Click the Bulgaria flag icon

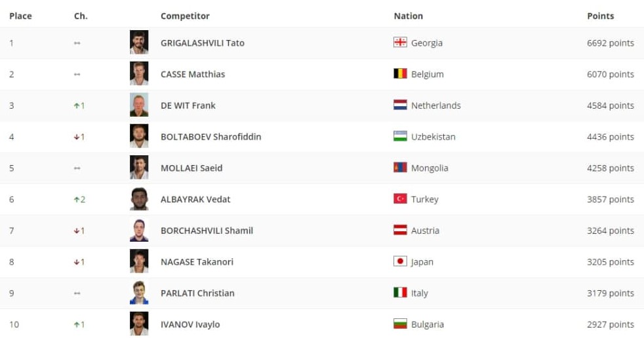click(400, 324)
